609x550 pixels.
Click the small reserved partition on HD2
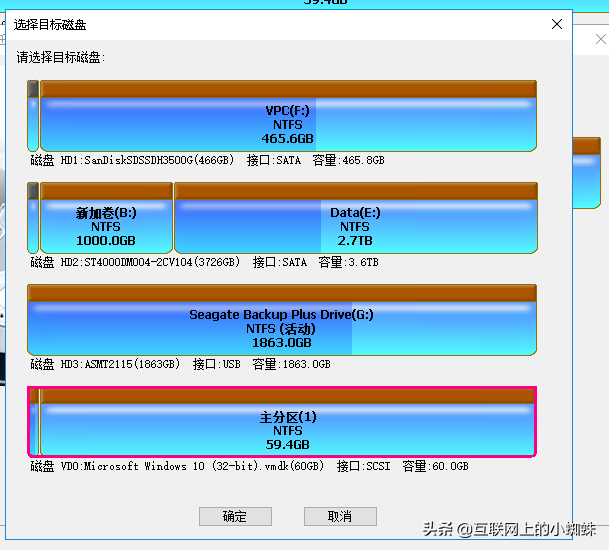33,218
